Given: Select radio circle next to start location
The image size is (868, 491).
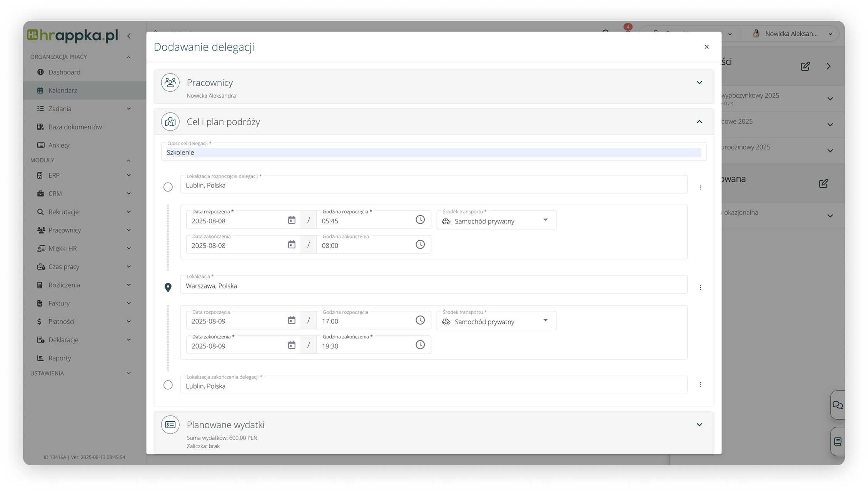Looking at the screenshot, I should tap(168, 187).
